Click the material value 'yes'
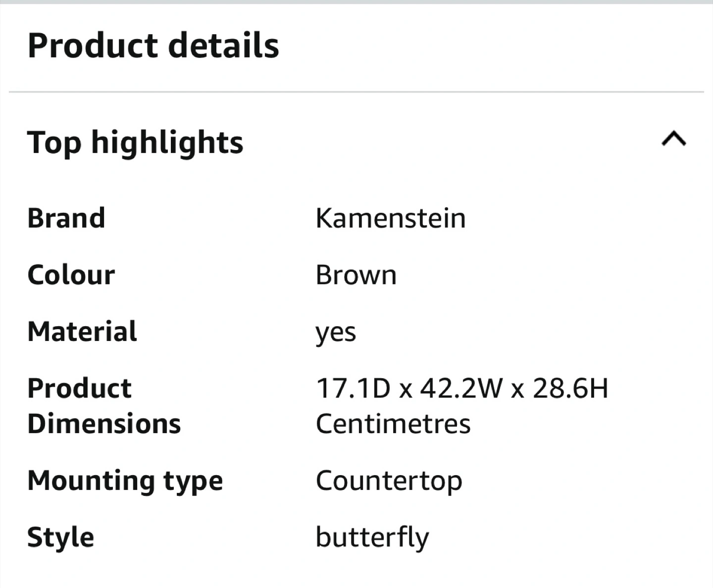The height and width of the screenshot is (588, 713). 336,334
